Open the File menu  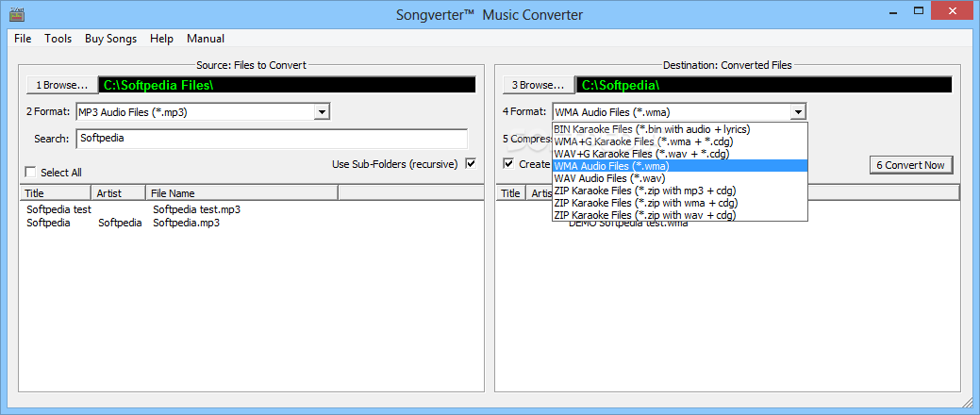tap(23, 39)
